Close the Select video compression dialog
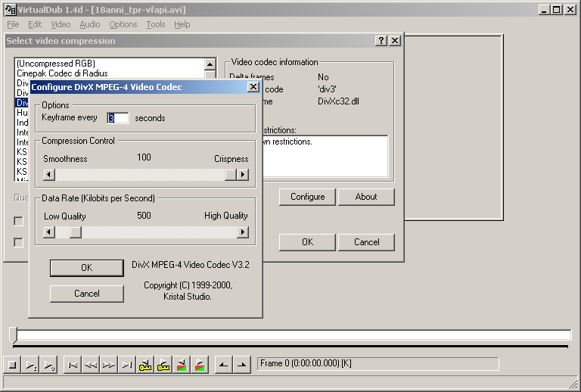Viewport: 581px width, 392px height. point(395,40)
